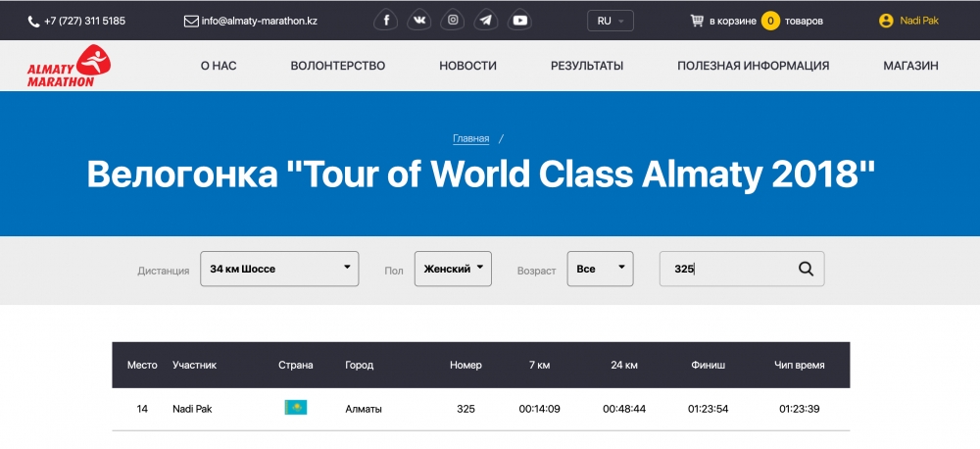Image resolution: width=980 pixels, height=449 pixels.
Task: Click the Kazakhstan flag in results row
Action: coord(295,409)
